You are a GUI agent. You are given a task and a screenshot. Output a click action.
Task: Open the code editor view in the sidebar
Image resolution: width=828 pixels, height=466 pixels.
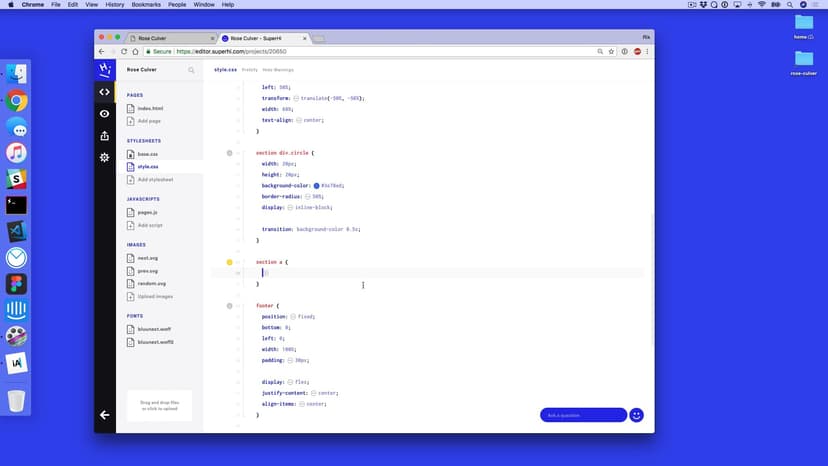tap(105, 92)
